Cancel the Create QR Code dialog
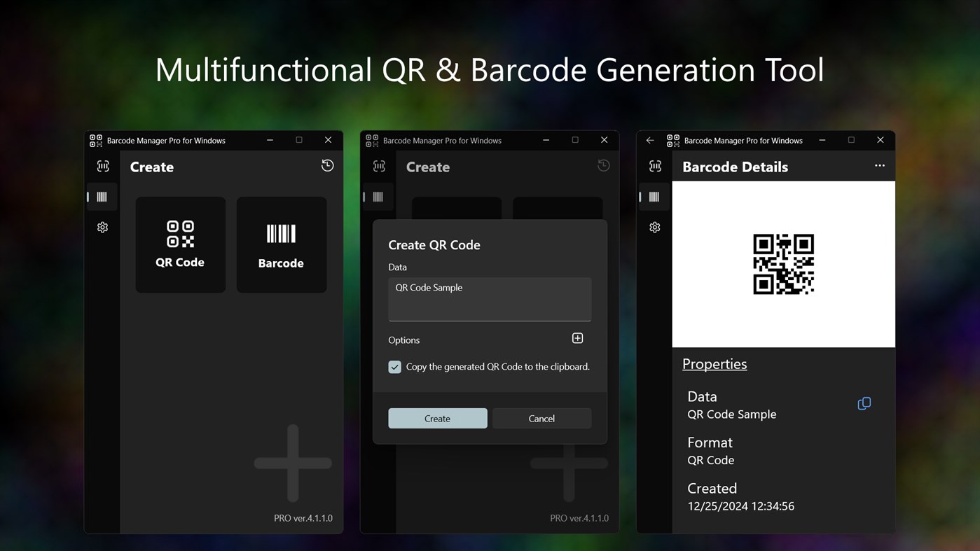The height and width of the screenshot is (551, 980). tap(541, 418)
